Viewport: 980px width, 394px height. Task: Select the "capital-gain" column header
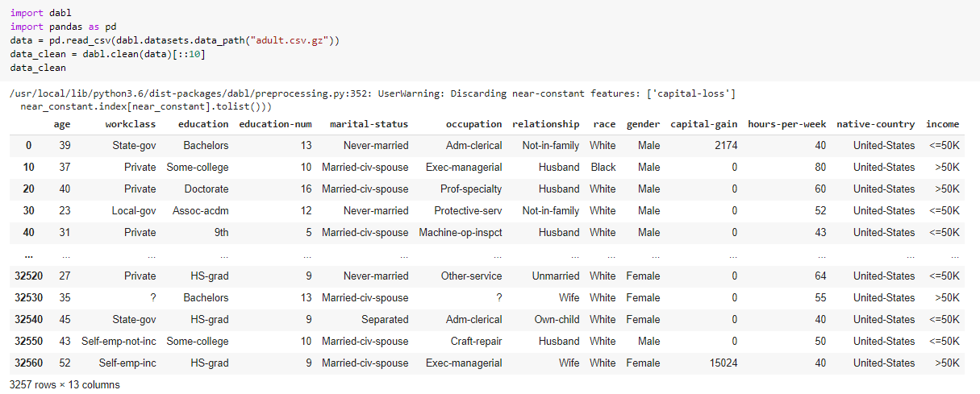point(704,124)
